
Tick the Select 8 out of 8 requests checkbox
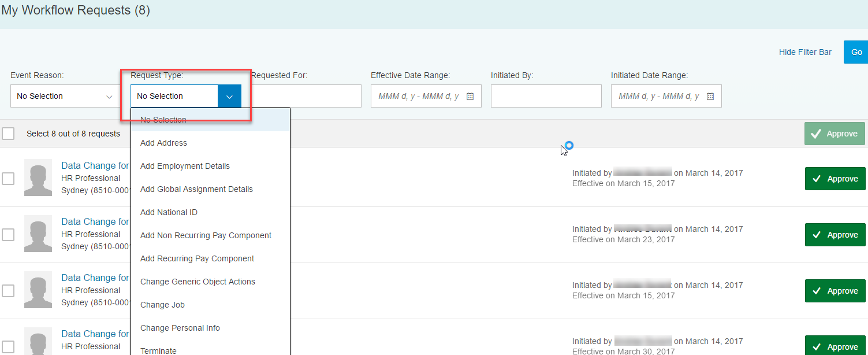pyautogui.click(x=8, y=134)
